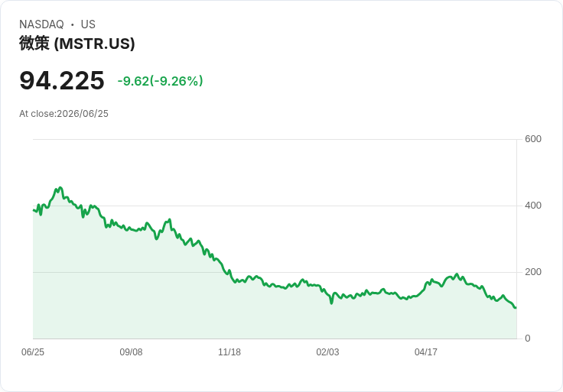
Task: Click the 04/17 x-axis date label
Action: [426, 352]
